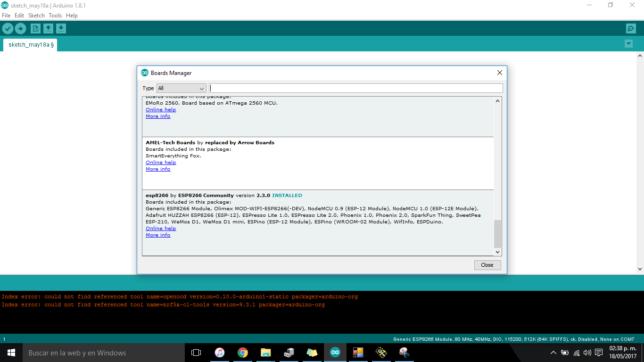Click the Boards Manager Arduino logo icon
The width and height of the screenshot is (644, 362).
tap(145, 73)
